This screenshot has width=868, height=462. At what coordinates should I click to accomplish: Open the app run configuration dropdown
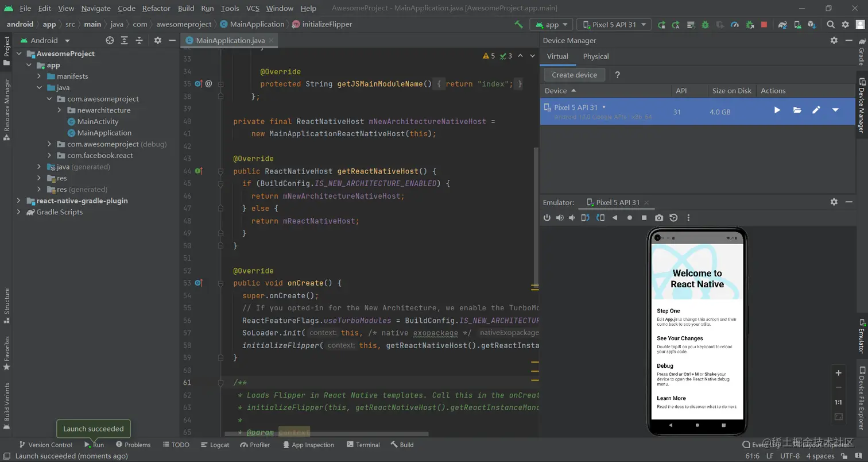click(552, 25)
